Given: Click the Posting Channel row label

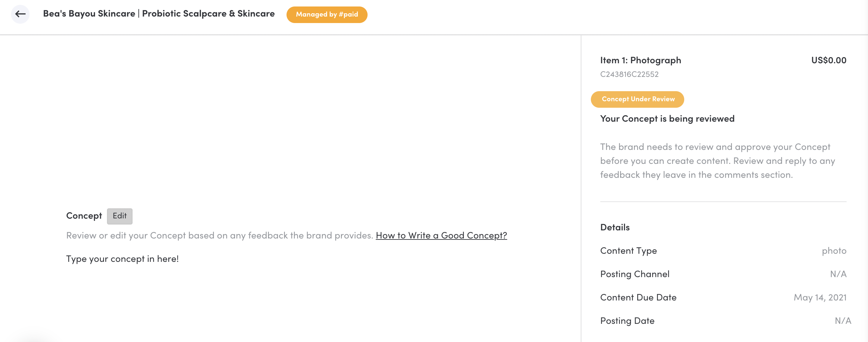Looking at the screenshot, I should point(635,274).
